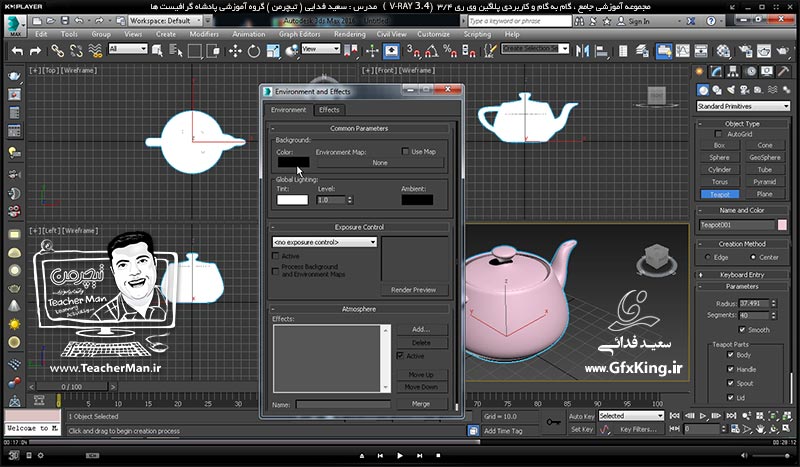Open the Select by Name list icon
The width and height of the screenshot is (800, 467).
[x=176, y=51]
